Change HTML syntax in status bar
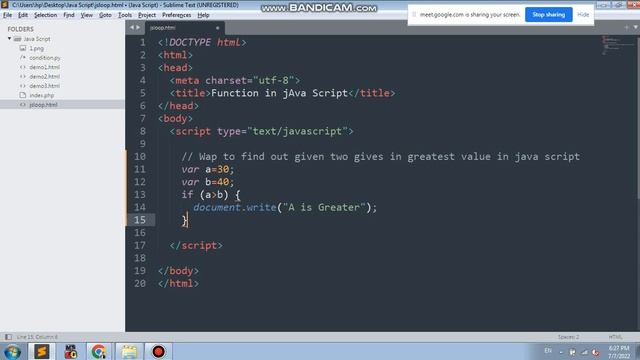 615,337
